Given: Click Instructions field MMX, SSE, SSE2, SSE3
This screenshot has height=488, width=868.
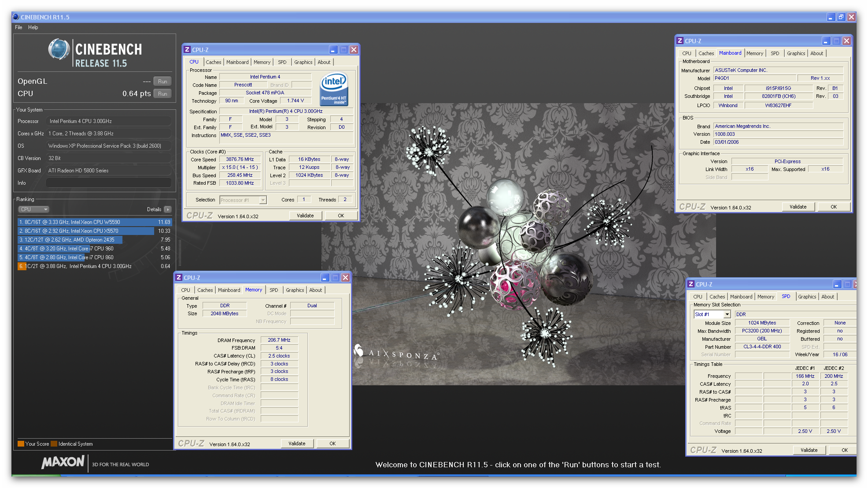Looking at the screenshot, I should tap(287, 138).
